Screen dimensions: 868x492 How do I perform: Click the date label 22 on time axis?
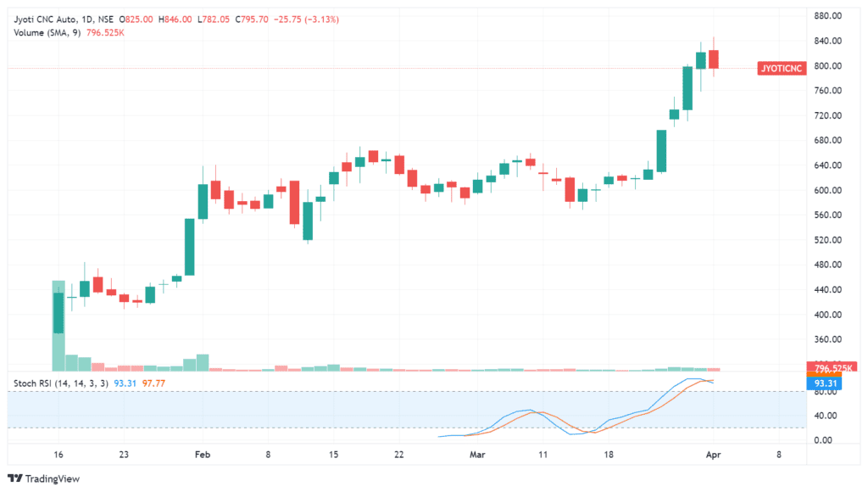pos(399,455)
